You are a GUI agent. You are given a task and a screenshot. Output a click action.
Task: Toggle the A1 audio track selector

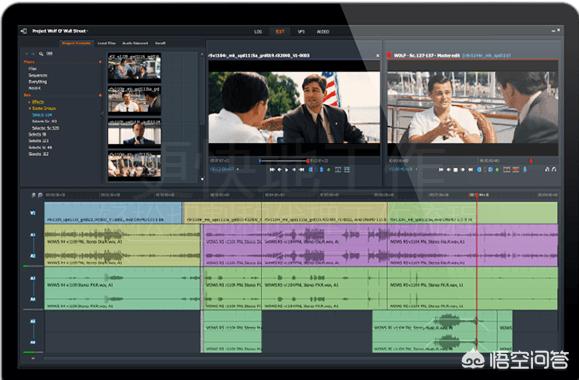click(x=33, y=235)
